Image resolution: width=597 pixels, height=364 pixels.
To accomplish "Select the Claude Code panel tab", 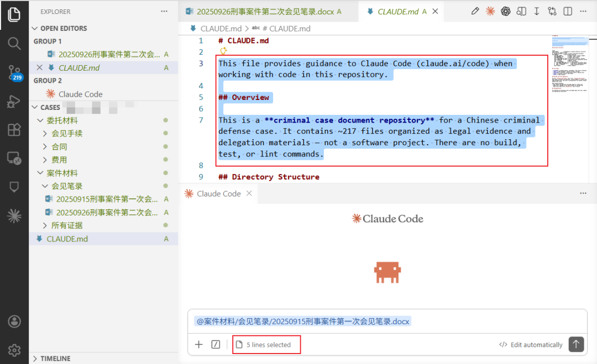I will pos(218,194).
